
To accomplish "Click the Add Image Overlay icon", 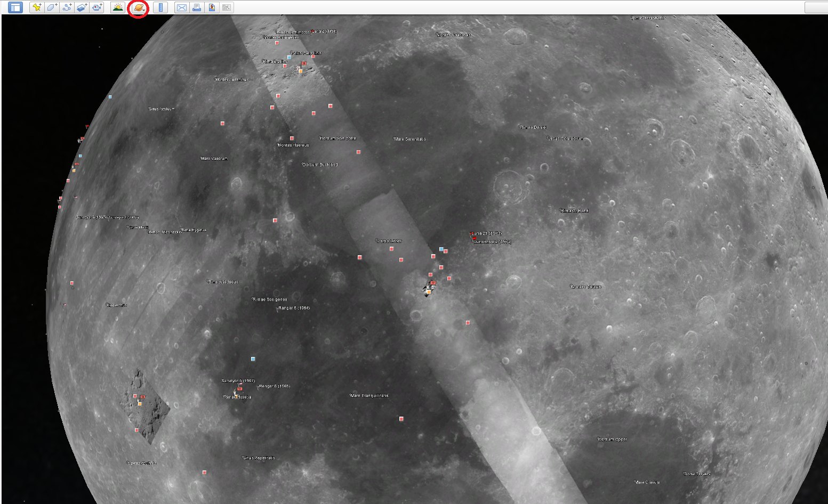I will point(82,7).
